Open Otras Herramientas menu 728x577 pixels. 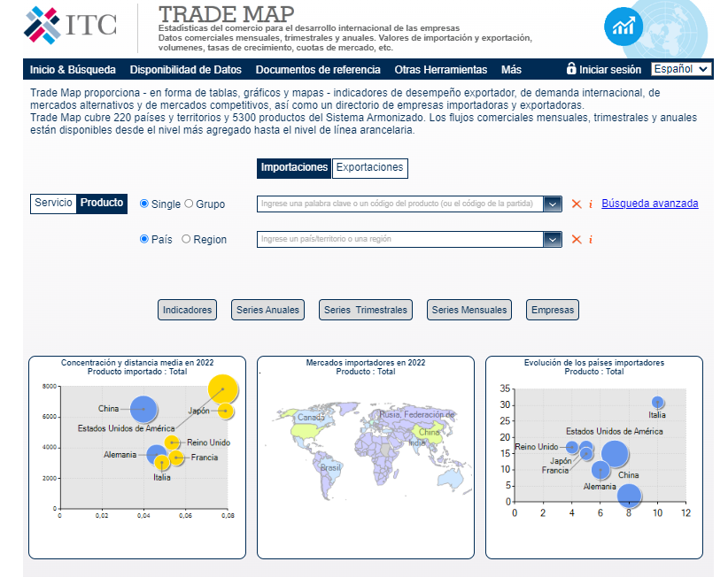pyautogui.click(x=440, y=70)
